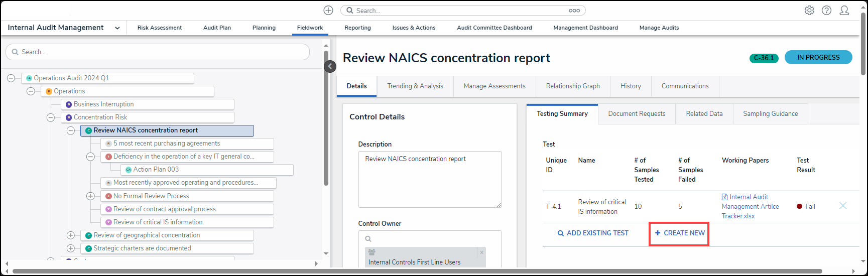Click the IN PROGRESS status button
This screenshot has height=276, width=868.
pos(818,58)
